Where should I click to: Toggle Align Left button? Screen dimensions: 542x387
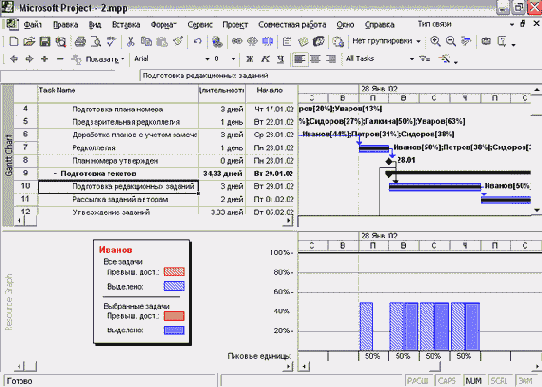[299, 59]
